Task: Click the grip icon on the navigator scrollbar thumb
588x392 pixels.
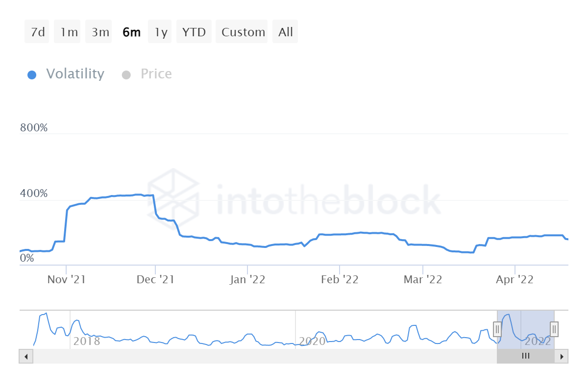Action: coord(525,356)
